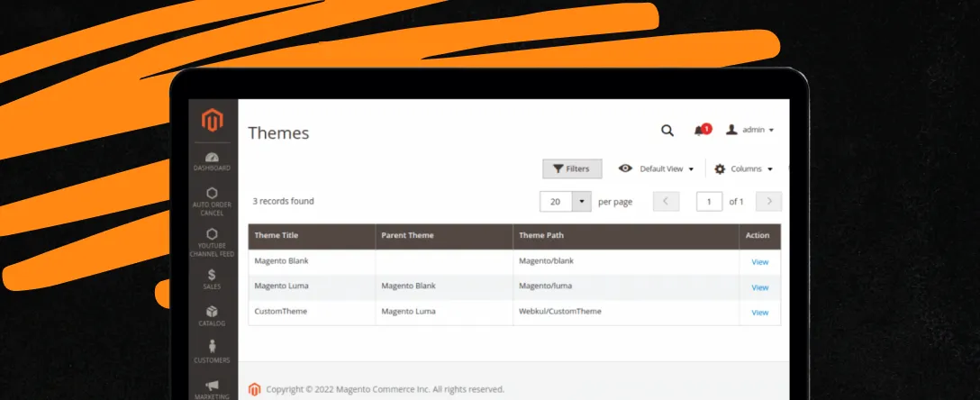980x400 pixels.
Task: Click the search magnifier icon
Action: [667, 130]
